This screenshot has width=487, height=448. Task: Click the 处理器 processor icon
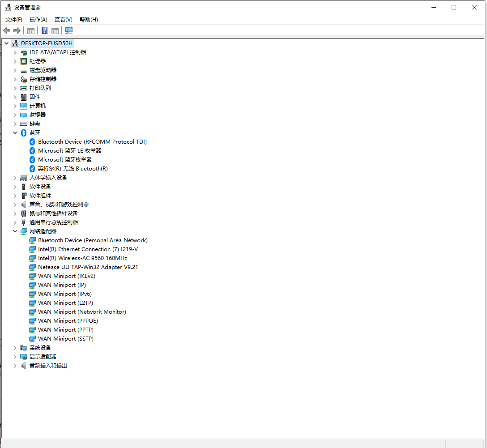click(x=24, y=61)
